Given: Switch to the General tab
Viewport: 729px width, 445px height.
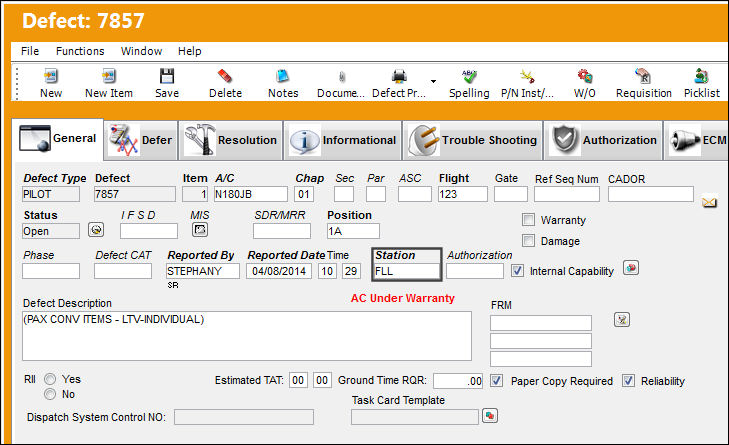Looking at the screenshot, I should click(x=58, y=139).
